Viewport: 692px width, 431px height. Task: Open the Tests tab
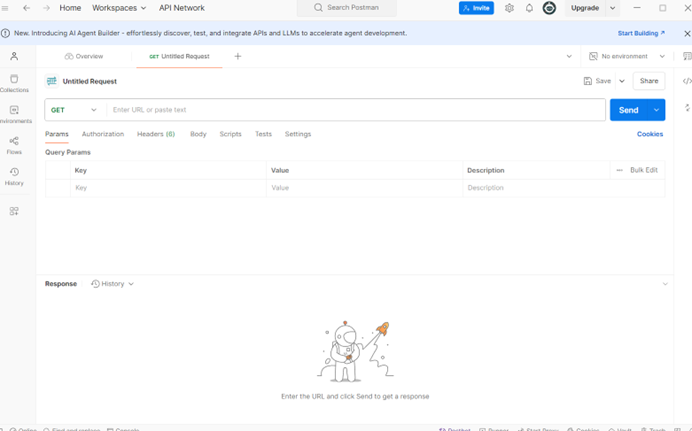263,134
